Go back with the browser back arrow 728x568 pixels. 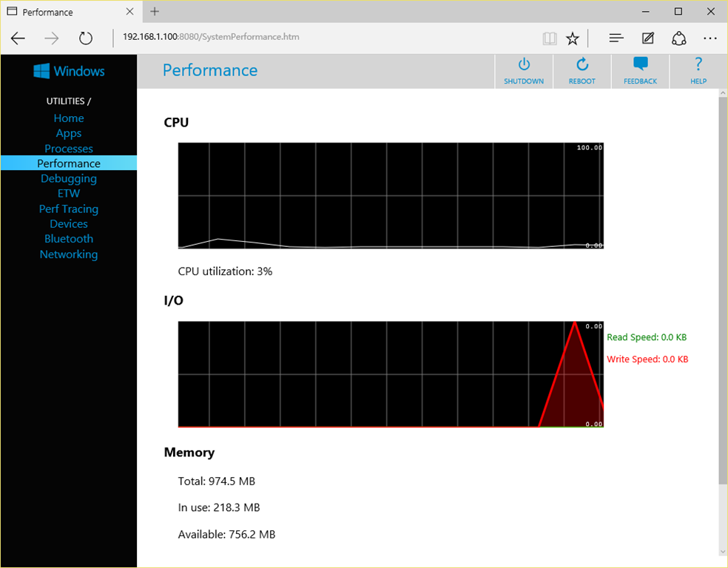[18, 38]
